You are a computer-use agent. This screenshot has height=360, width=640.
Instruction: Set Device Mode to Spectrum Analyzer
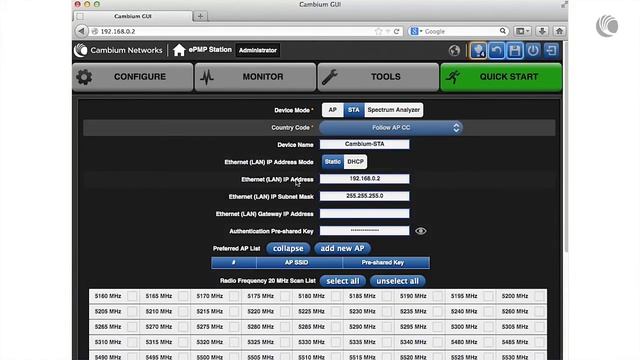coord(393,110)
